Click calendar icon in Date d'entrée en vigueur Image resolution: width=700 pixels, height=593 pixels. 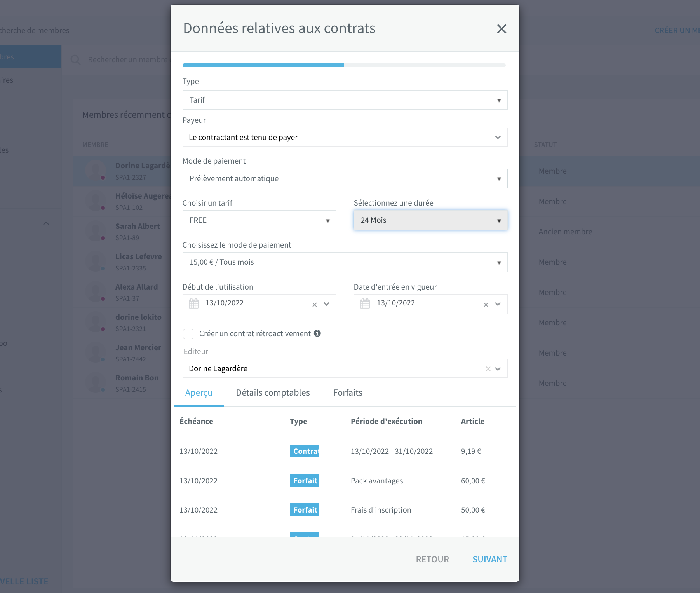click(365, 303)
